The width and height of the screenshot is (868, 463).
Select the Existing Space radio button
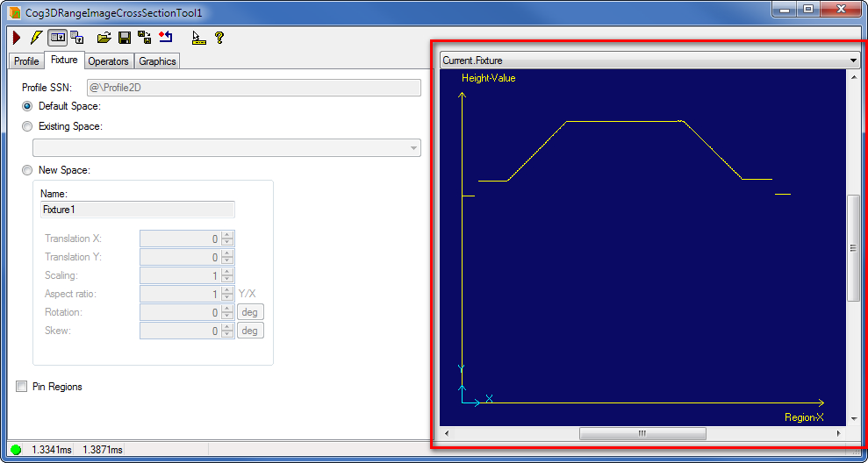pos(27,126)
